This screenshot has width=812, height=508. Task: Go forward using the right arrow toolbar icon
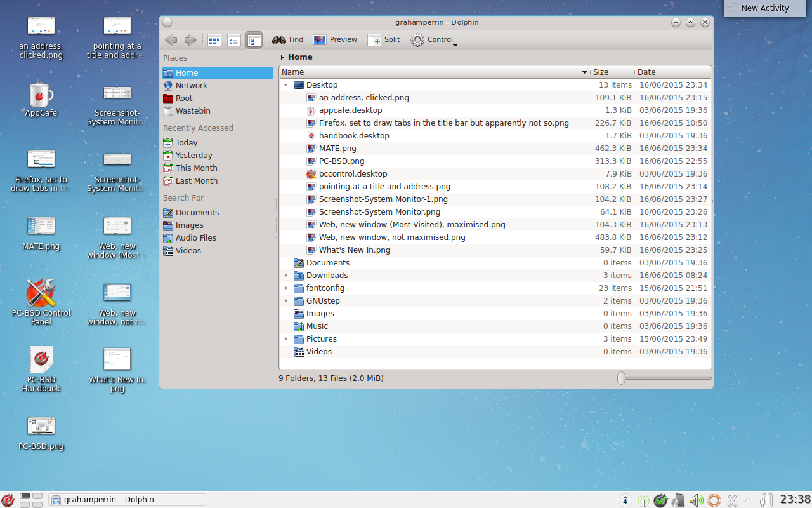[190, 40]
